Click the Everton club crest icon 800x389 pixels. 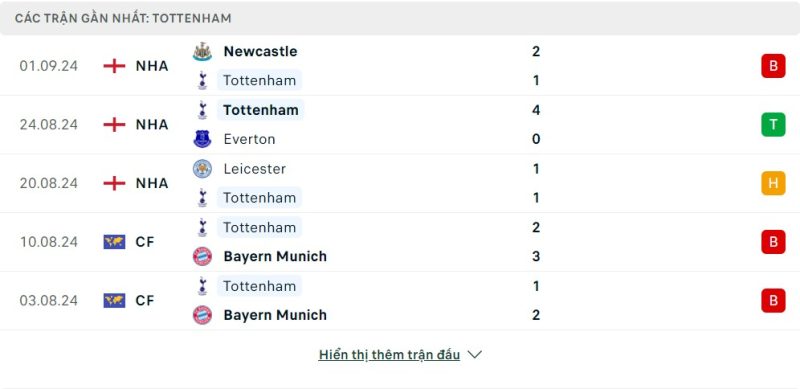click(202, 139)
